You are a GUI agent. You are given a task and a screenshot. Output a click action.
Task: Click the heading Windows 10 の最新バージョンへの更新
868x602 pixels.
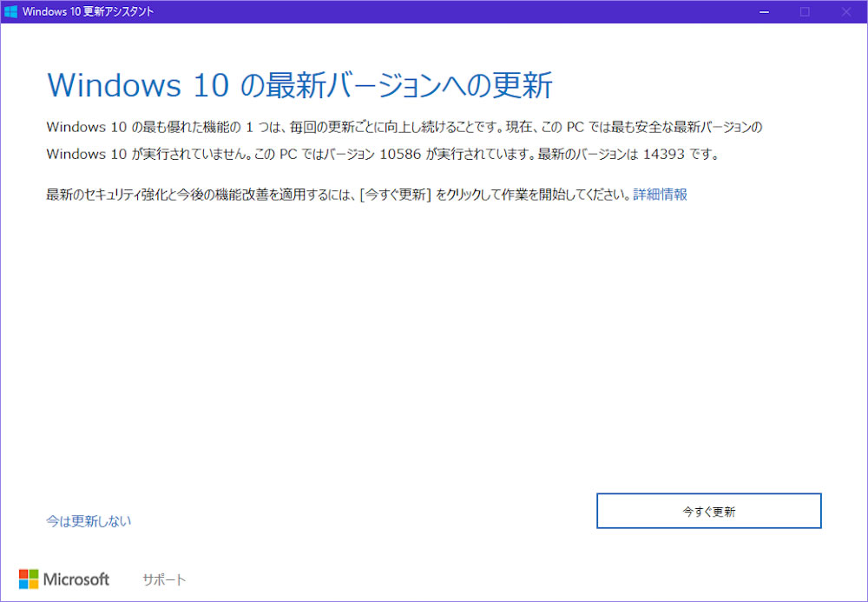(299, 85)
